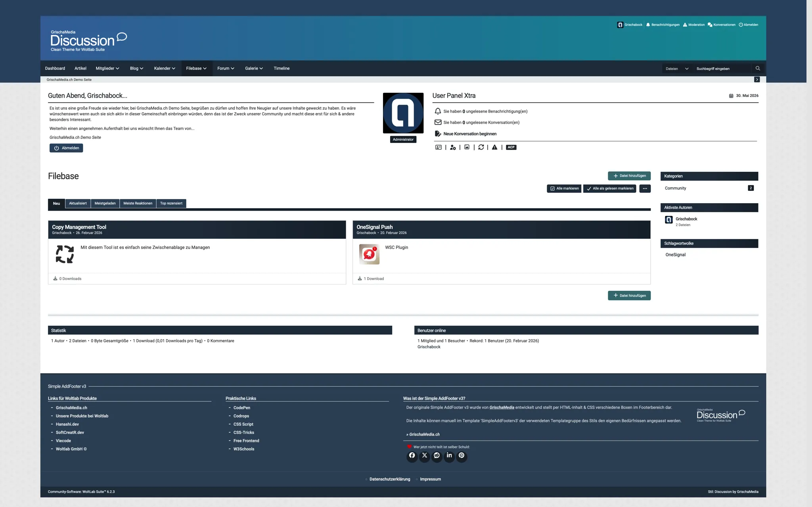Click the » GrischaMedia.ch link in footer
The image size is (812, 507).
tap(423, 434)
